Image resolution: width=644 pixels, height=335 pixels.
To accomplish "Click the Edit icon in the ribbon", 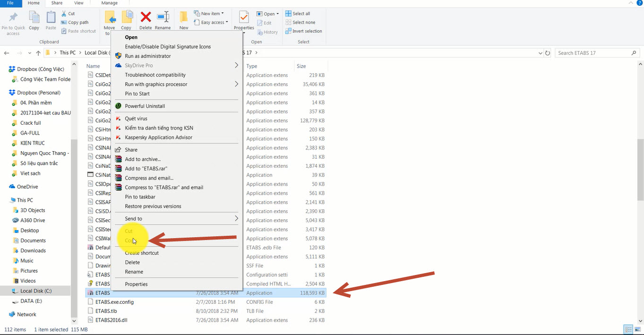I will pos(264,23).
